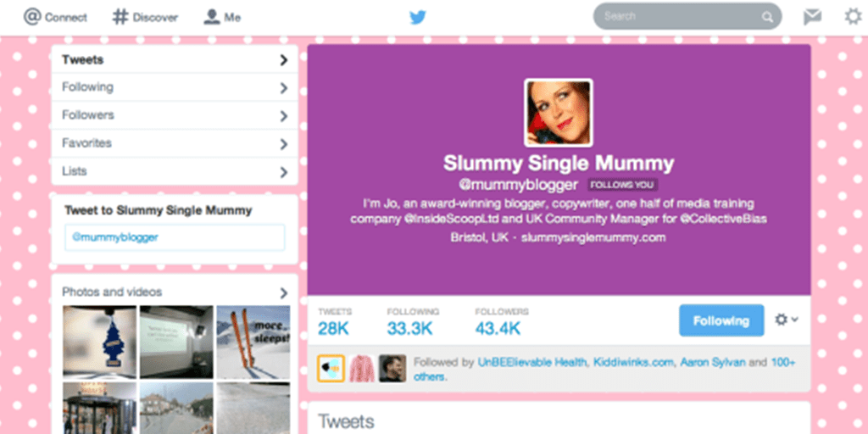Select Followers in the sidebar
Viewport: 868px width, 434px height.
point(175,115)
